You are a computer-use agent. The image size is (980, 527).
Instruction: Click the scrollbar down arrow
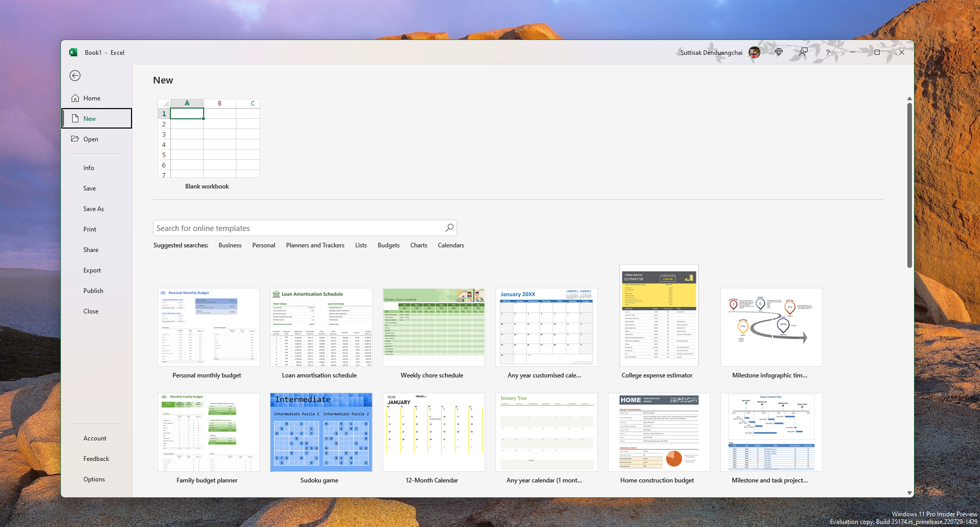pos(909,493)
